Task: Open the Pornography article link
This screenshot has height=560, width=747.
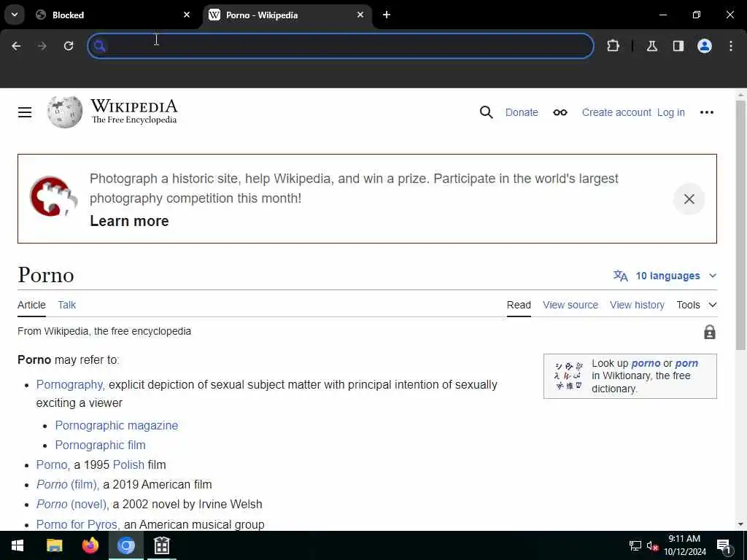Action: [x=69, y=384]
